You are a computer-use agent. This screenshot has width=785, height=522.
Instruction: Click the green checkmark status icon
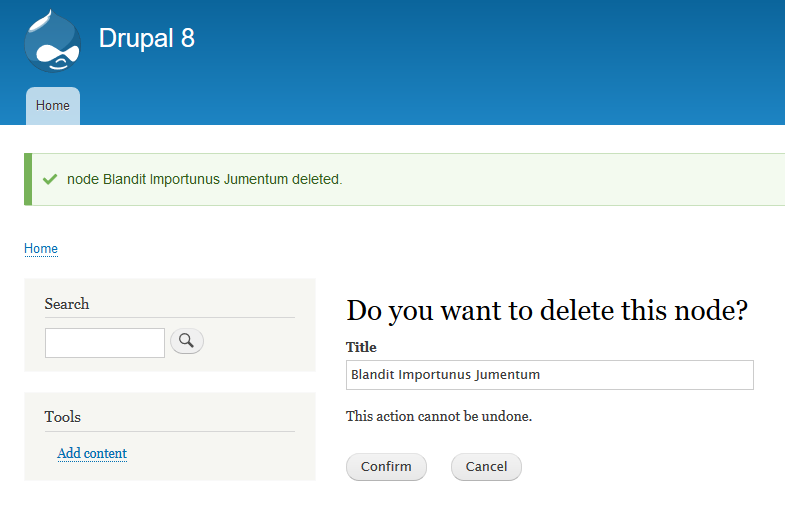tap(50, 179)
